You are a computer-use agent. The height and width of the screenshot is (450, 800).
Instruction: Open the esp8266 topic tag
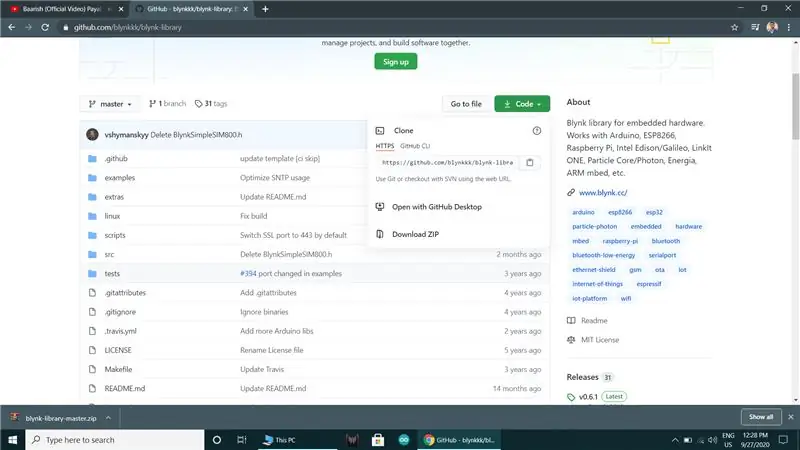(620, 212)
